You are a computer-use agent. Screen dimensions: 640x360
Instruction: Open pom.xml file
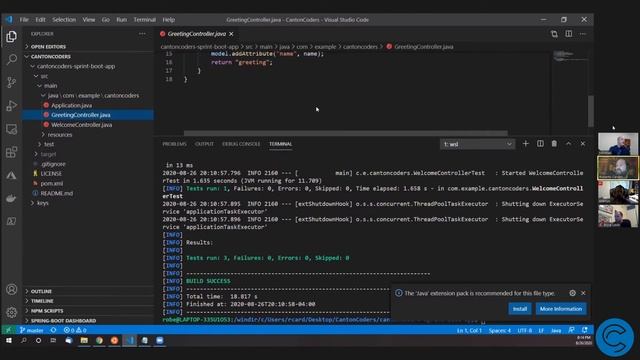click(x=88, y=183)
